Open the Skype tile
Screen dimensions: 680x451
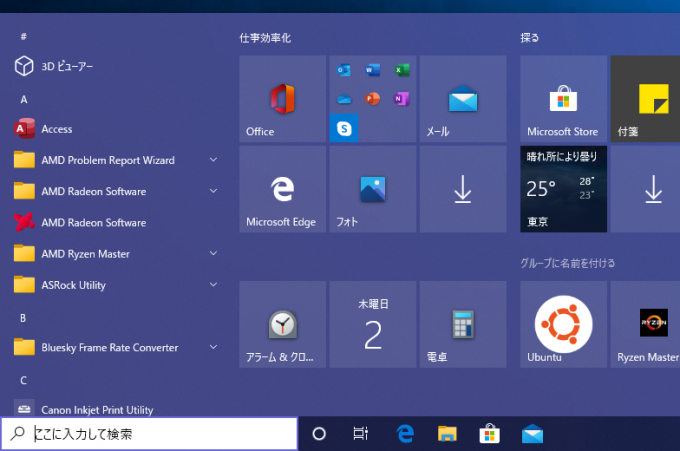344,128
